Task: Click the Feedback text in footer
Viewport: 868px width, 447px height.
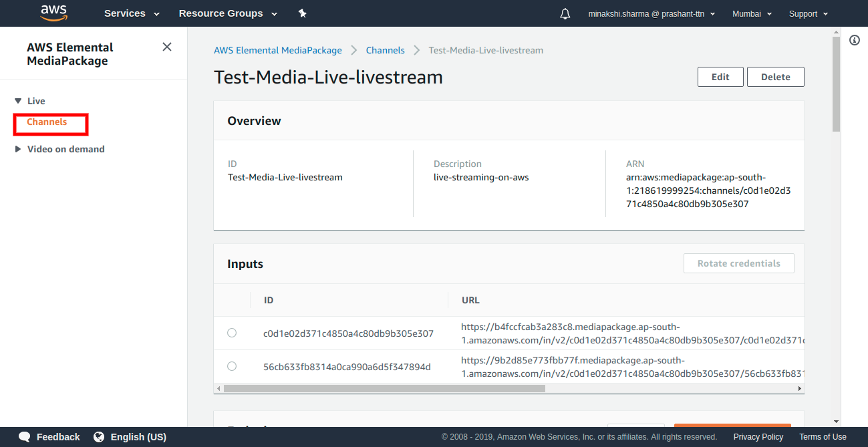Action: pos(58,437)
